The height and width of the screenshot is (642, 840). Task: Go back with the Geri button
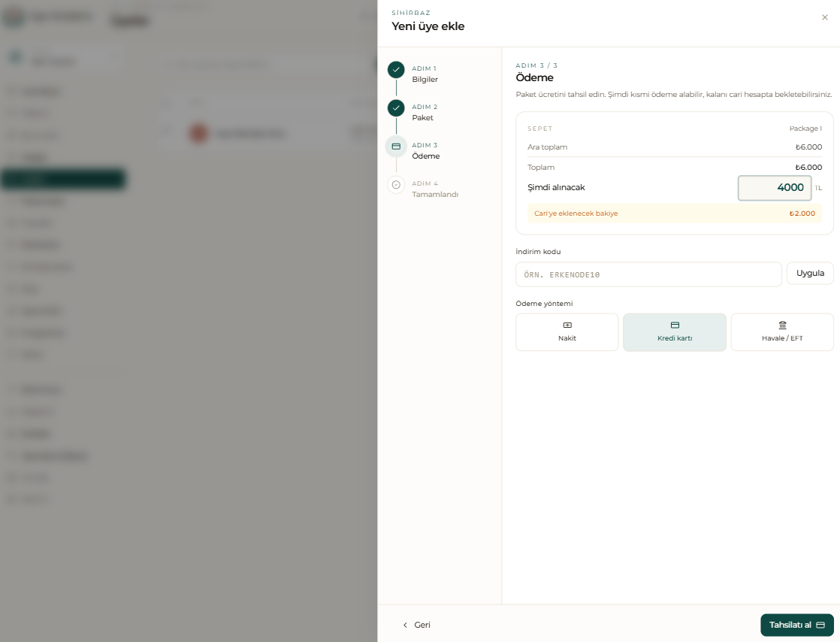(416, 625)
